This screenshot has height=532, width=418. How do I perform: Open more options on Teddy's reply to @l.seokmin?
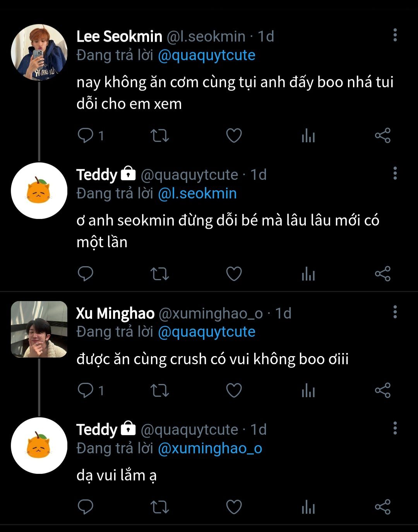pos(395,173)
